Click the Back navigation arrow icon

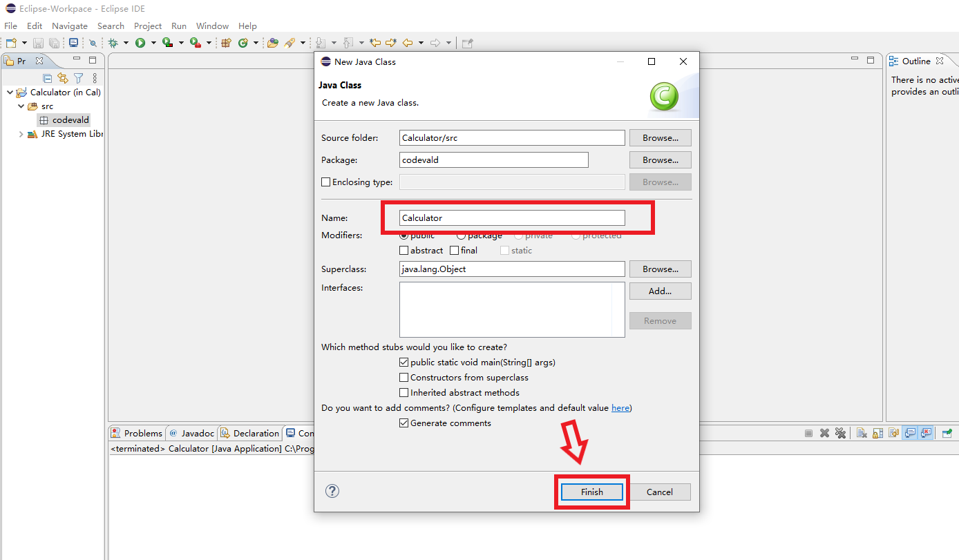(x=408, y=43)
